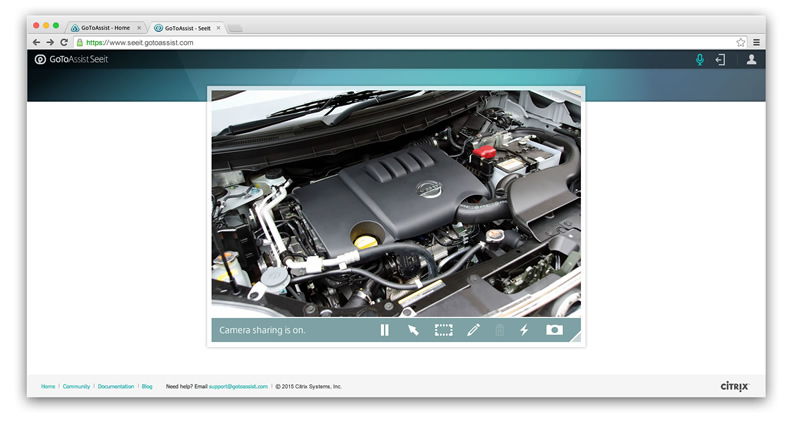793x425 pixels.
Task: Open the Community footer link
Action: point(76,387)
